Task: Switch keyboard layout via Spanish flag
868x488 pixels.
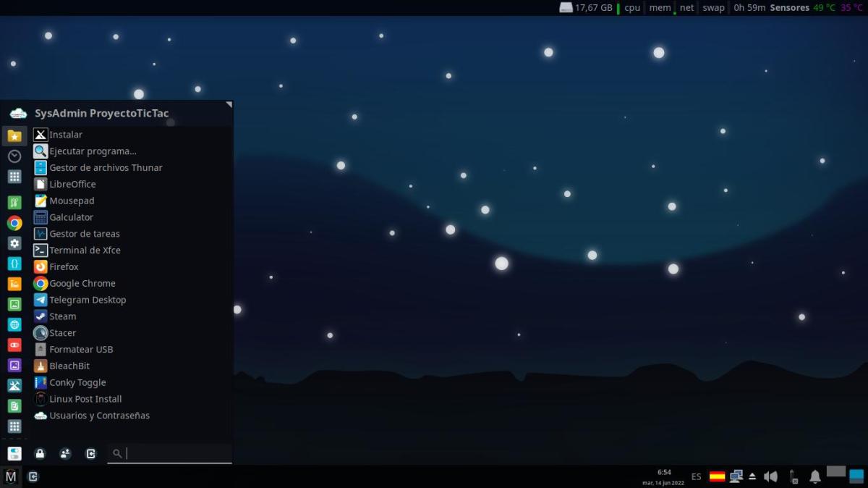Action: [x=717, y=476]
